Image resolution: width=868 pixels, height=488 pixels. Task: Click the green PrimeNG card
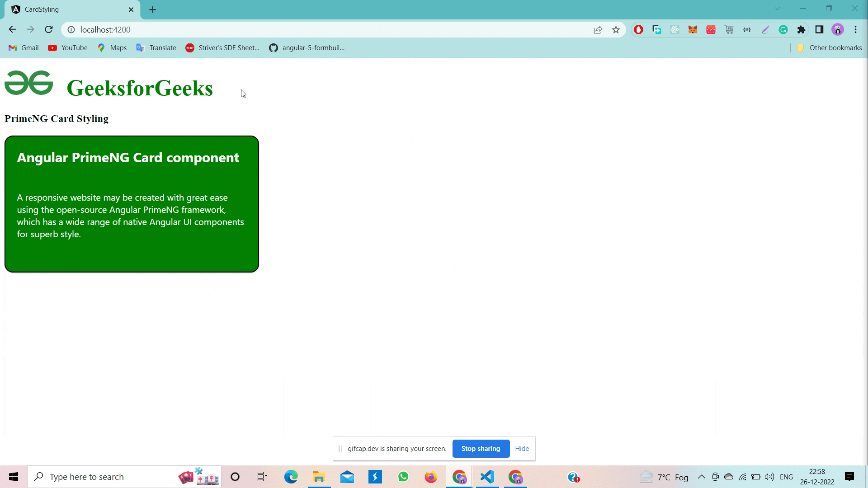[132, 204]
